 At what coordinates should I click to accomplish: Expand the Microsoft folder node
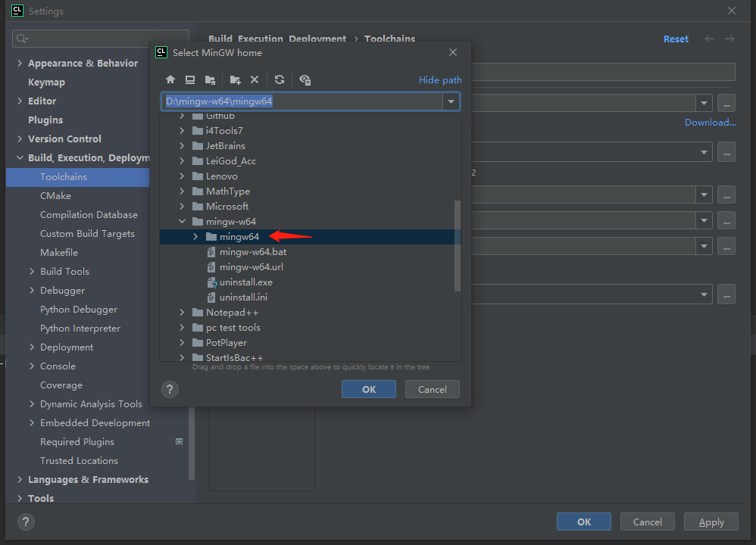point(182,206)
